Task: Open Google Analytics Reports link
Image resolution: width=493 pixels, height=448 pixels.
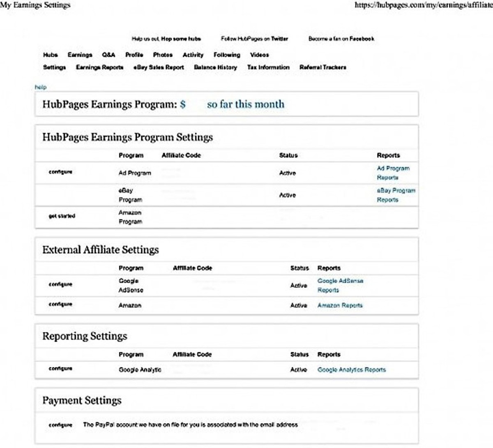Action: [352, 369]
